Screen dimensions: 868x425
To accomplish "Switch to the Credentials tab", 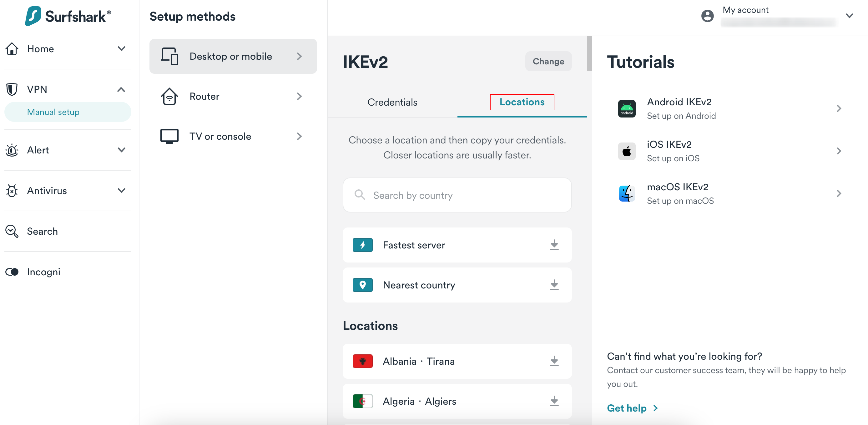I will pos(392,102).
